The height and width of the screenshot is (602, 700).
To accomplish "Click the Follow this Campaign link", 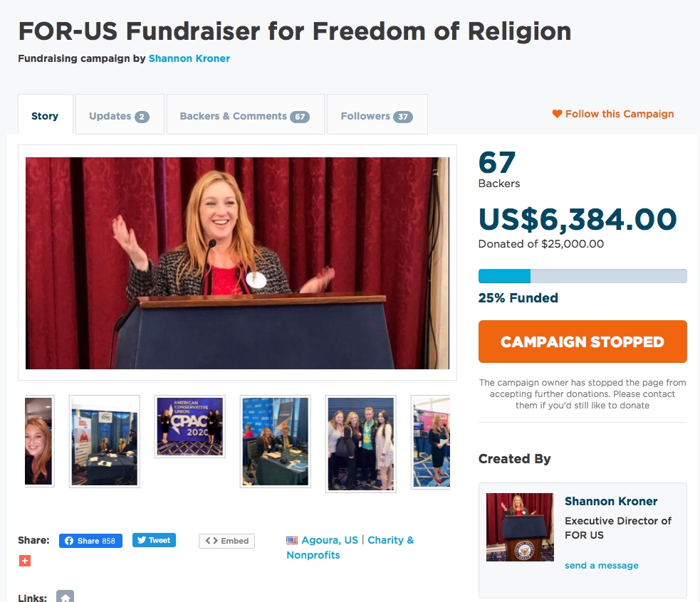I will pos(620,114).
